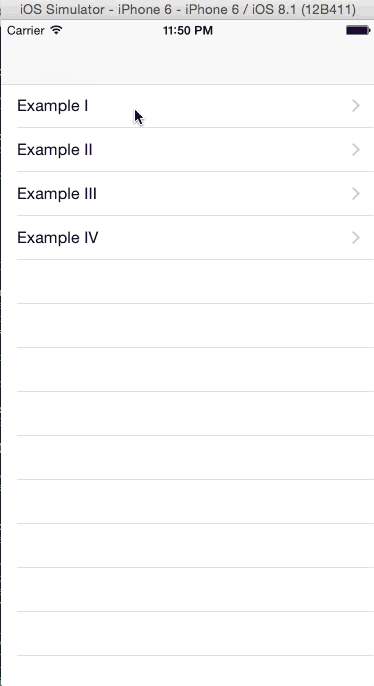Tap first empty row under Example IV

tap(187, 281)
